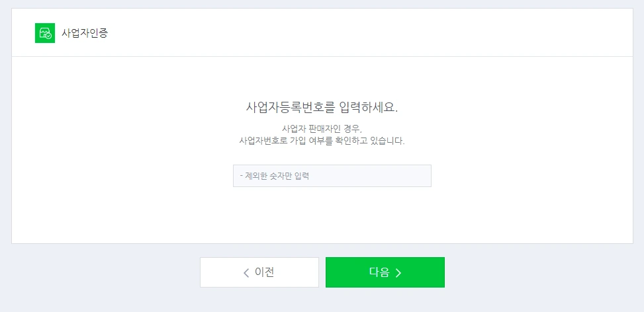Click the gray page background beside 이전
The height and width of the screenshot is (312, 644).
click(x=103, y=272)
